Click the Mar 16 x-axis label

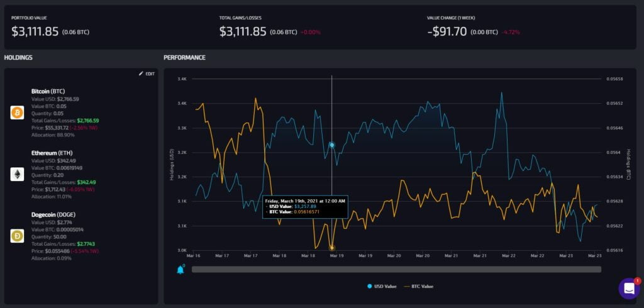click(193, 255)
